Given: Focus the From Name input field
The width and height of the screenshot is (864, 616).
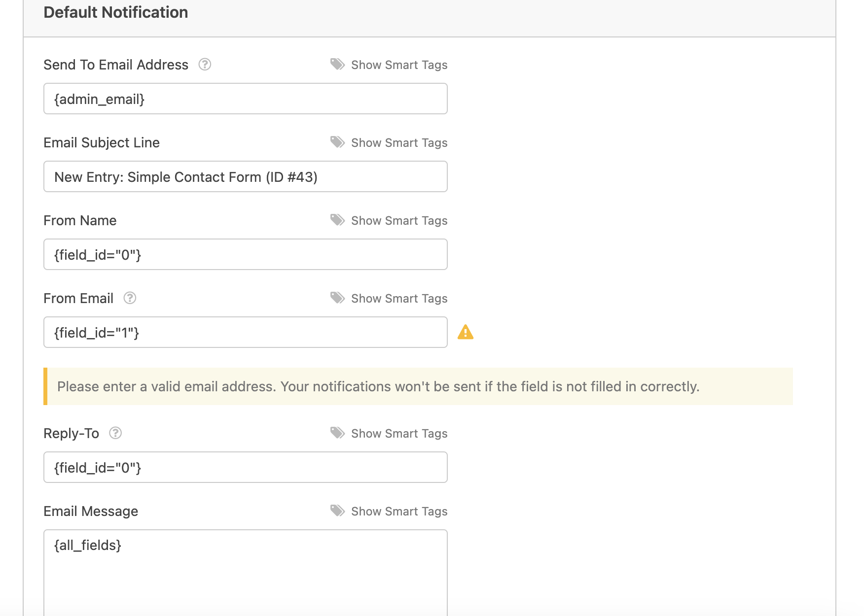Looking at the screenshot, I should pyautogui.click(x=246, y=254).
